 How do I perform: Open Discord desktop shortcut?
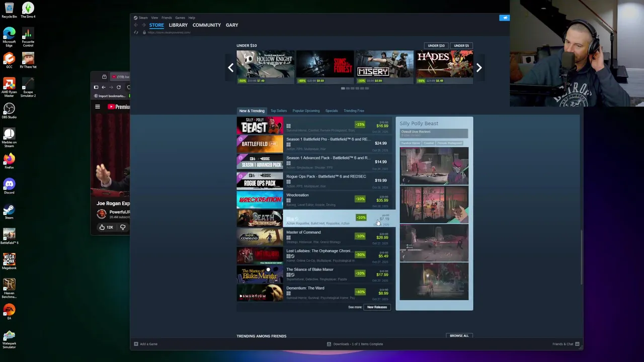[x=9, y=186]
